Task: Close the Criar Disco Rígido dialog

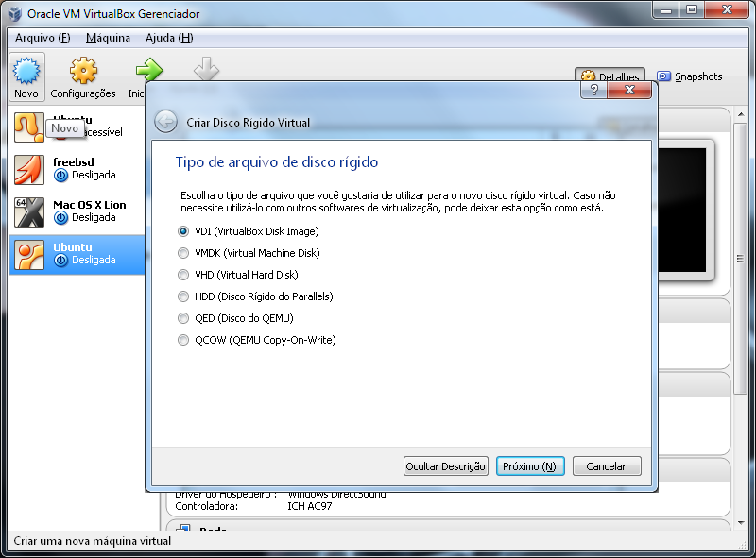Action: tap(629, 90)
